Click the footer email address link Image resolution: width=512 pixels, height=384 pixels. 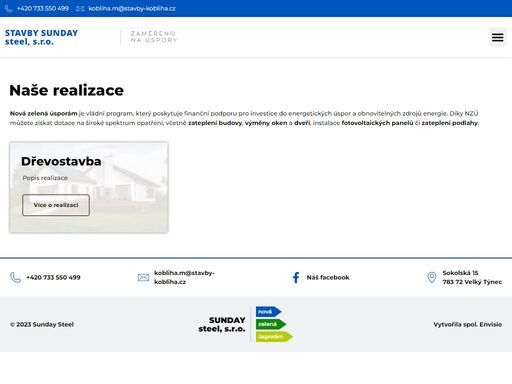click(x=184, y=277)
